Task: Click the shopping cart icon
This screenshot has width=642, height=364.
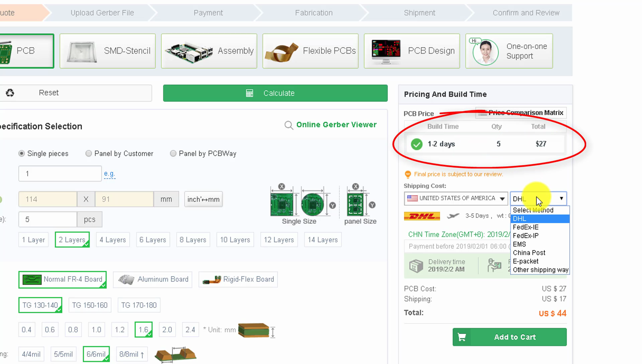Action: pyautogui.click(x=462, y=337)
